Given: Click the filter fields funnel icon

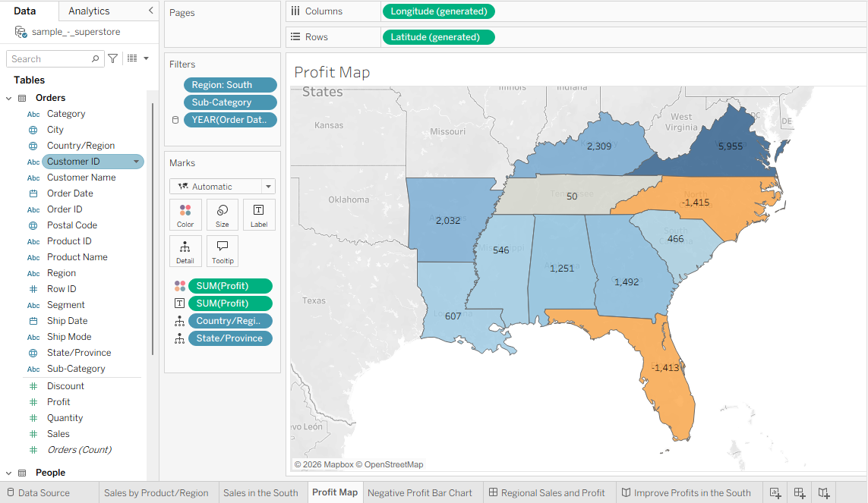Looking at the screenshot, I should point(113,58).
